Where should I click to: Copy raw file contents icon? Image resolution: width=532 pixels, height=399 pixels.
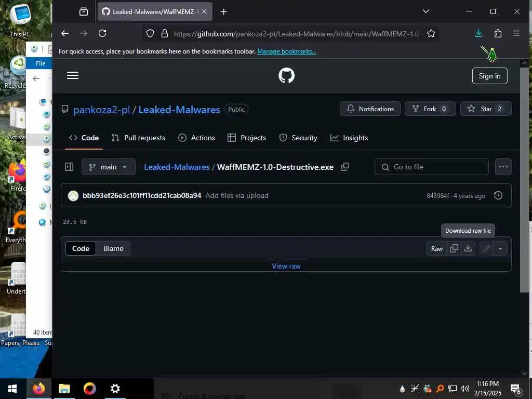tap(454, 248)
